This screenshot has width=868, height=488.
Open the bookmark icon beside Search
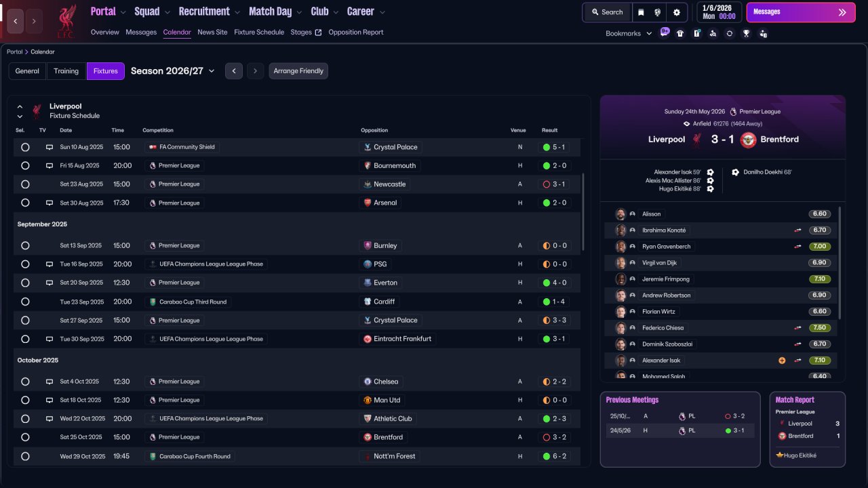(x=641, y=12)
